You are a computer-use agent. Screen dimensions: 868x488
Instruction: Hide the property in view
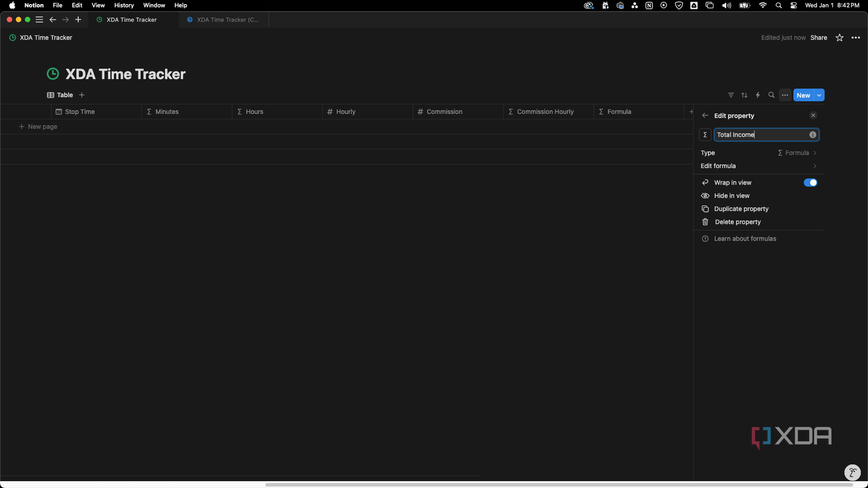[759, 196]
